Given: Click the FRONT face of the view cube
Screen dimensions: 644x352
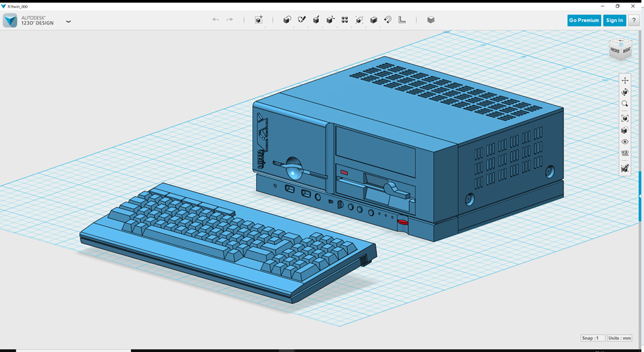Looking at the screenshot, I should click(x=614, y=51).
